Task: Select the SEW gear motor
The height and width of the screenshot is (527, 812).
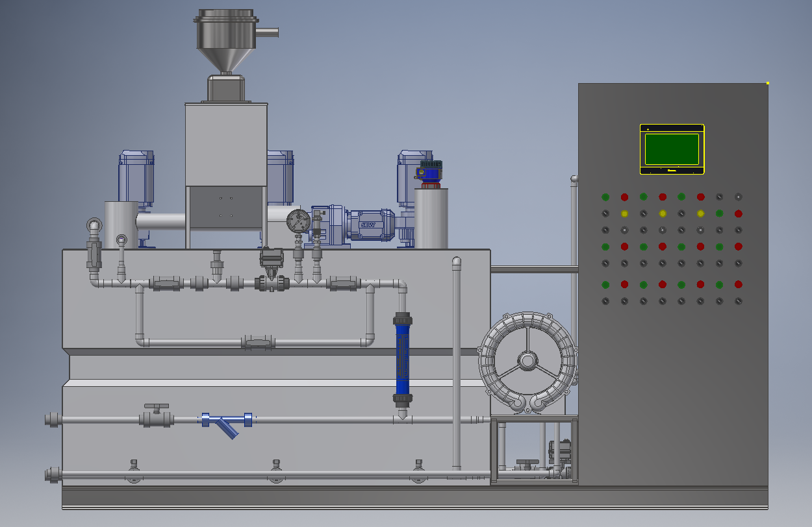Action: (367, 225)
